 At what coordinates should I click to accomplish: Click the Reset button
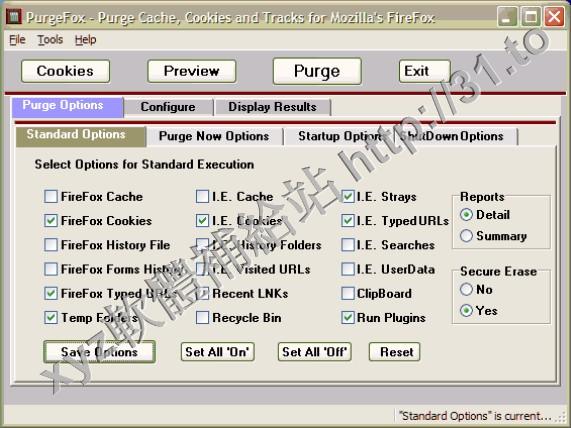click(x=395, y=352)
